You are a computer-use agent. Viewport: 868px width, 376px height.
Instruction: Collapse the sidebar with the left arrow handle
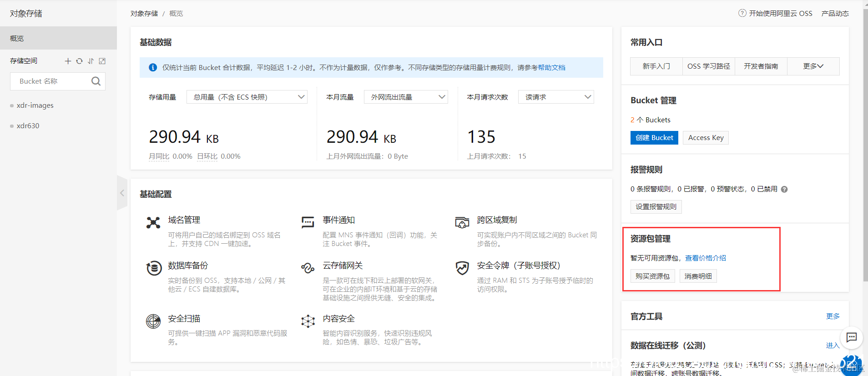click(x=122, y=193)
